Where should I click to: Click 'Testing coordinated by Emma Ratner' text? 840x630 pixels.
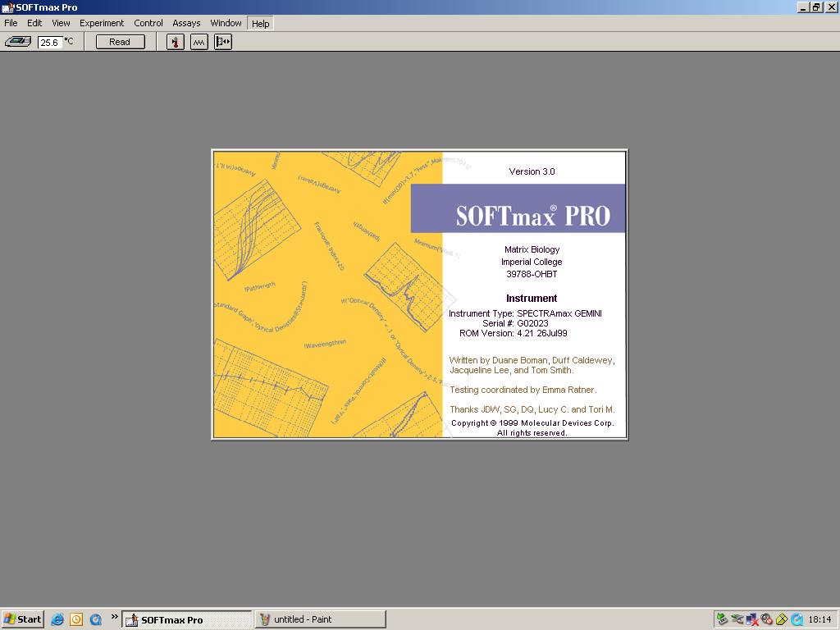click(x=523, y=390)
